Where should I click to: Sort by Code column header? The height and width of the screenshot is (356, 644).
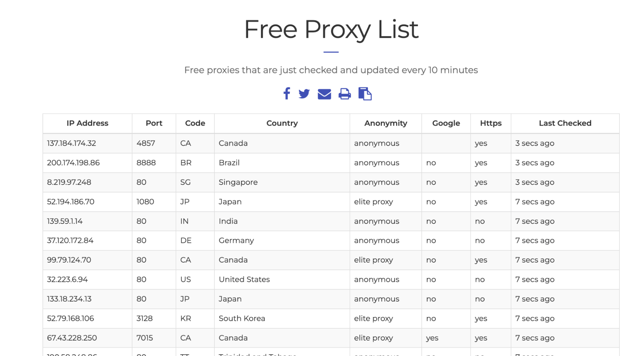click(195, 123)
